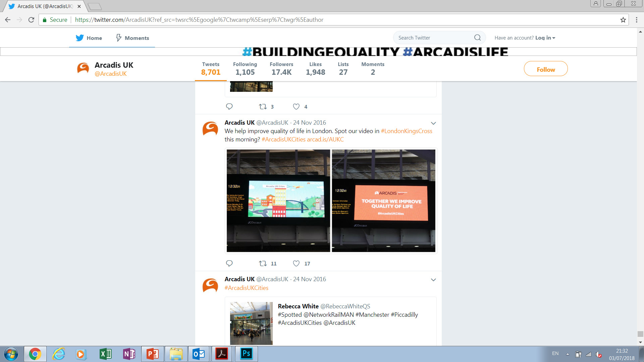Image resolution: width=644 pixels, height=362 pixels.
Task: Show hidden system tray icons
Action: (x=568, y=354)
